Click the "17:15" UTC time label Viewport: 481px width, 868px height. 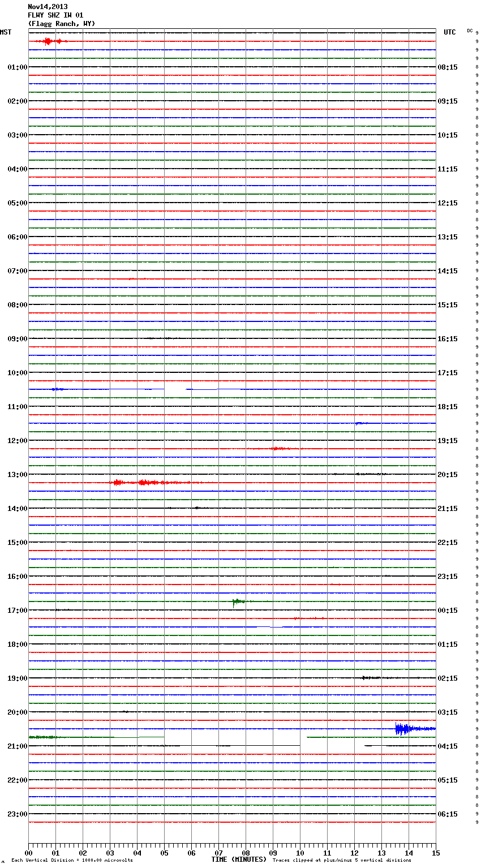[448, 373]
